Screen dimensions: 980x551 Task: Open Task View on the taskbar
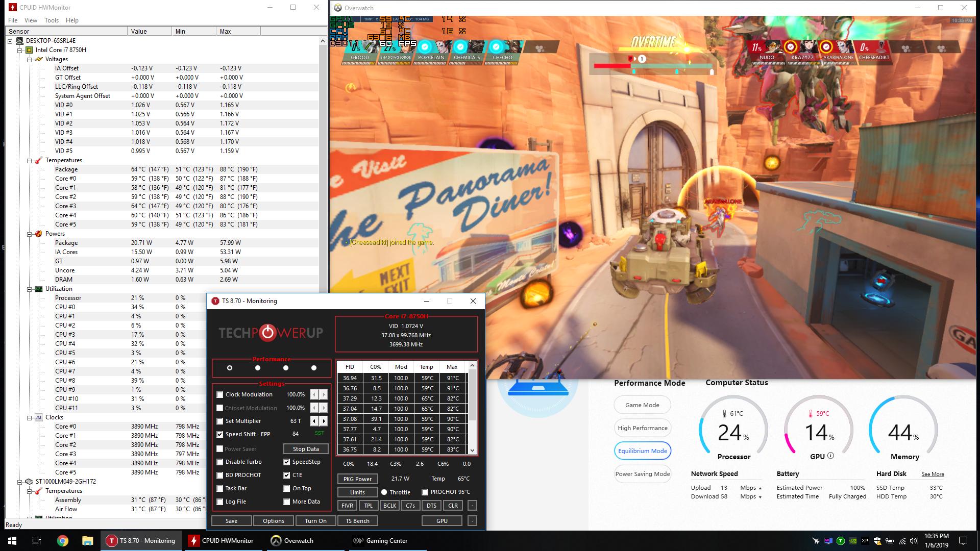click(x=37, y=541)
